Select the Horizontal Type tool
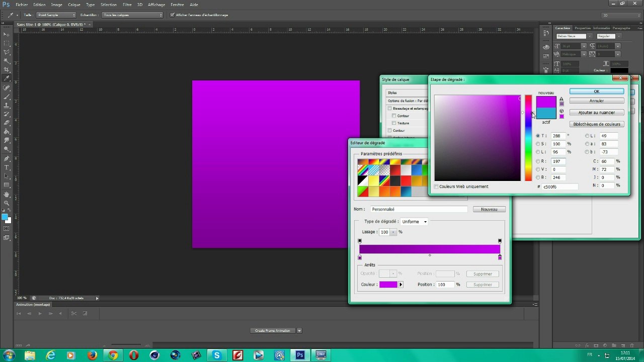This screenshot has height=362, width=644. (7, 167)
